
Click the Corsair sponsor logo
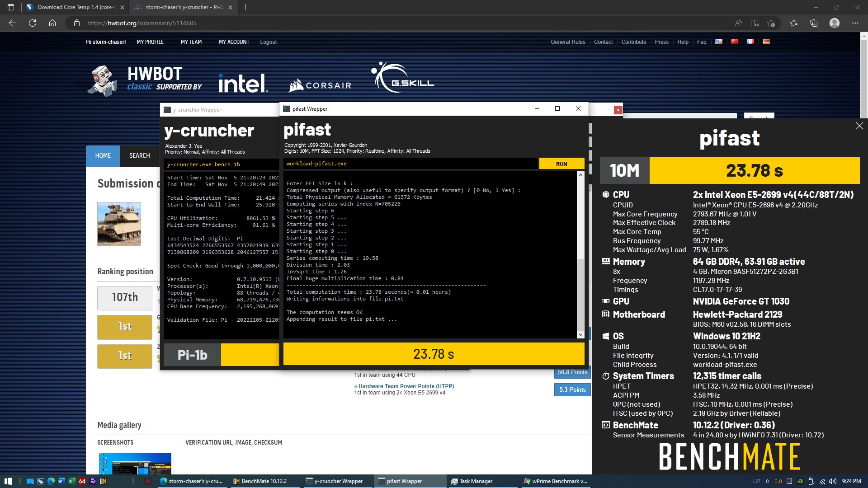point(320,85)
